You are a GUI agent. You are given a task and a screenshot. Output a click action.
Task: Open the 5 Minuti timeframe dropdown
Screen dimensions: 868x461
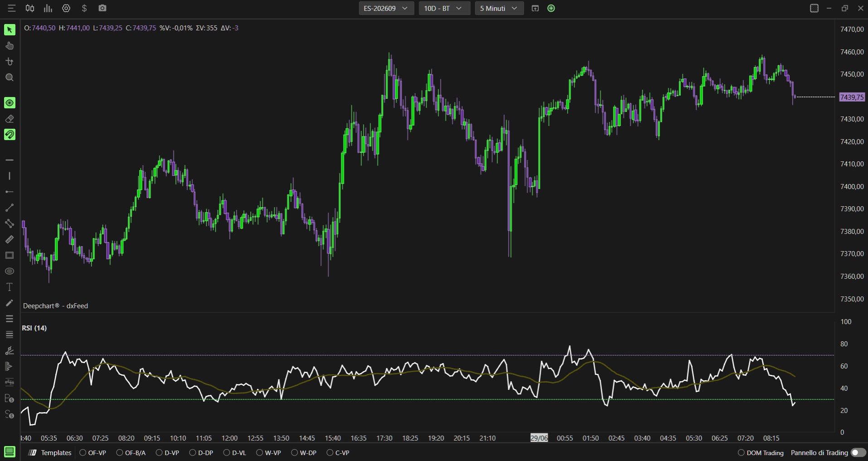[499, 8]
